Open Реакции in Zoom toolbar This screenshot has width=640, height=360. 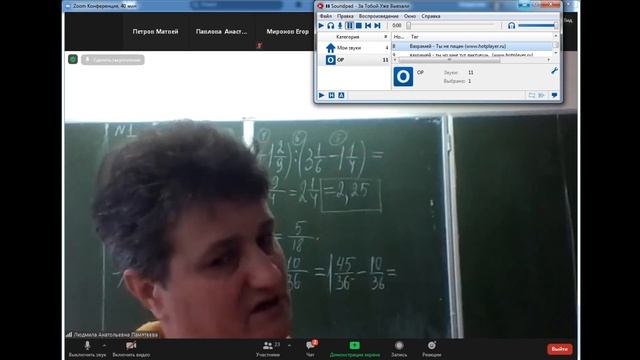[431, 349]
